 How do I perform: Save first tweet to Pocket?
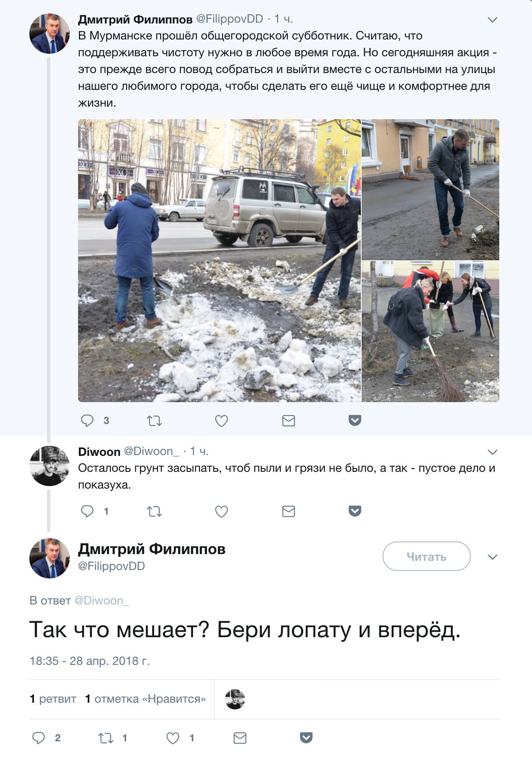[x=355, y=420]
